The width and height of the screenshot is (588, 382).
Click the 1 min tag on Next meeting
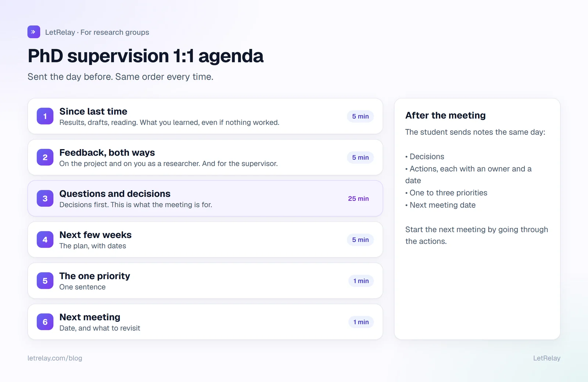(x=361, y=322)
